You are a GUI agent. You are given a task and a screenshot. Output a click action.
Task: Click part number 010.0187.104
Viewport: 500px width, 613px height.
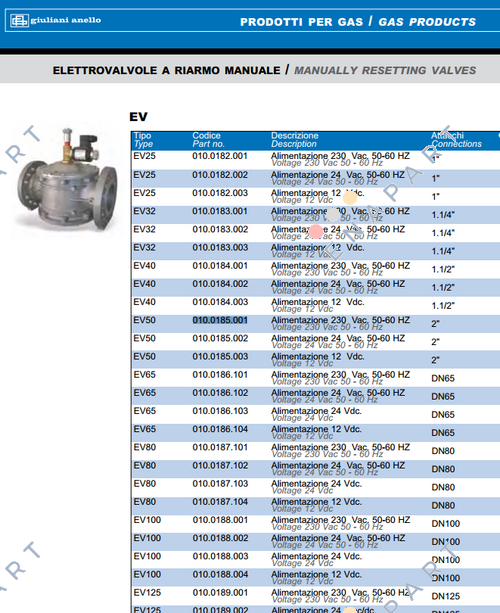220,502
